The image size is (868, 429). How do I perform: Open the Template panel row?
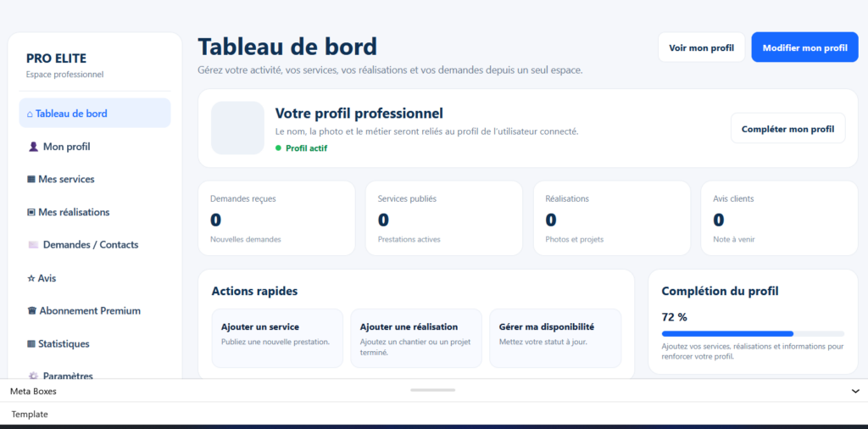click(x=434, y=414)
